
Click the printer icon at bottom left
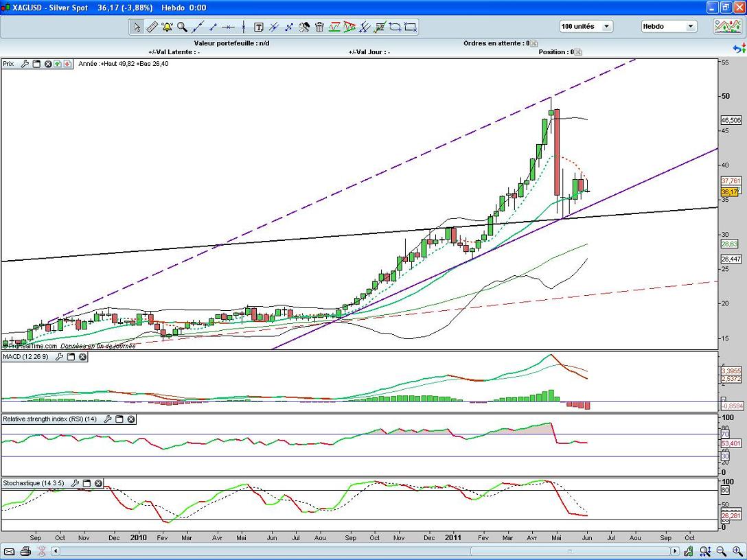point(25,551)
